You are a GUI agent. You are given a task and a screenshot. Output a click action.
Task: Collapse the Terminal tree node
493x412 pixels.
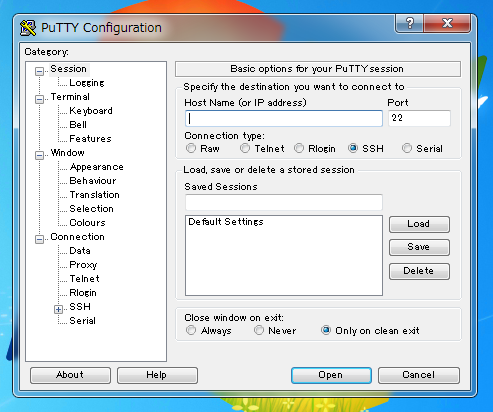(39, 99)
